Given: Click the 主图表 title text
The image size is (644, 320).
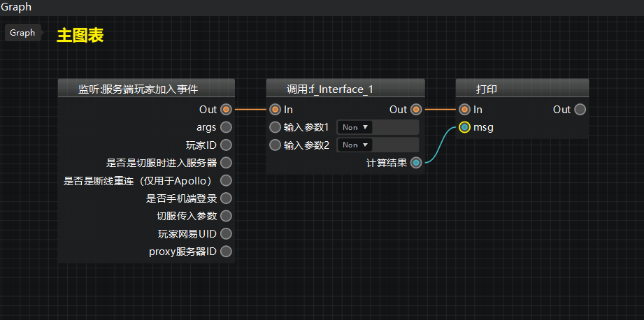Looking at the screenshot, I should [x=80, y=35].
